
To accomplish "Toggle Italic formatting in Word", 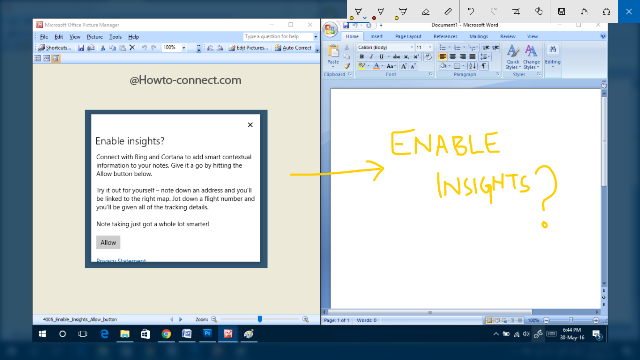I will tap(371, 57).
